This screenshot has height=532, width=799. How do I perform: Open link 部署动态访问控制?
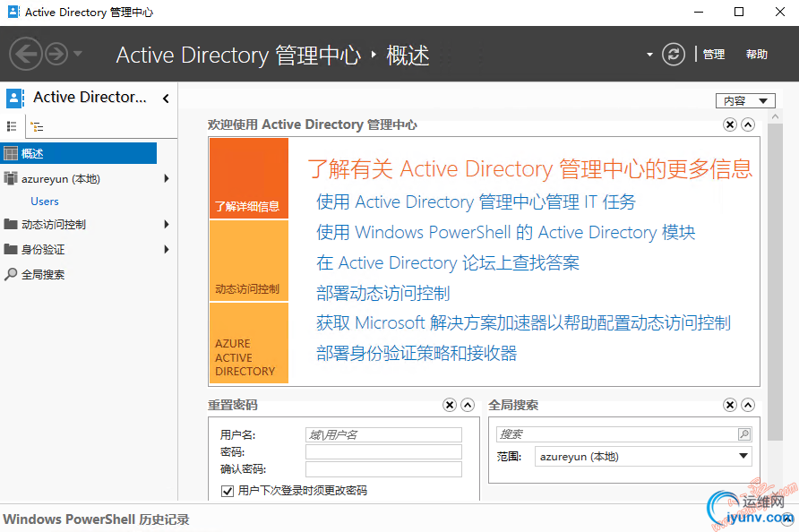382,293
